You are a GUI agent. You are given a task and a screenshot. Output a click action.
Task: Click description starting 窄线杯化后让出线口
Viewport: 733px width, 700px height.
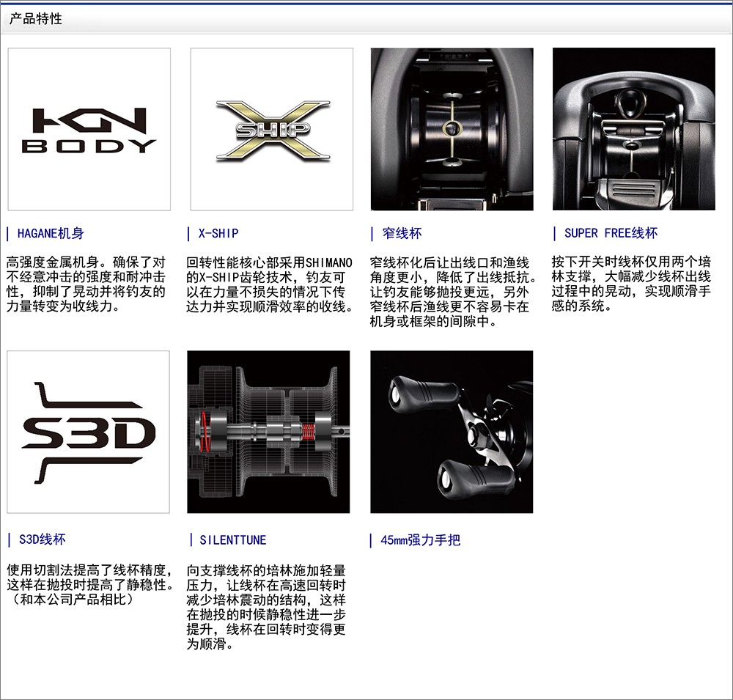[452, 292]
